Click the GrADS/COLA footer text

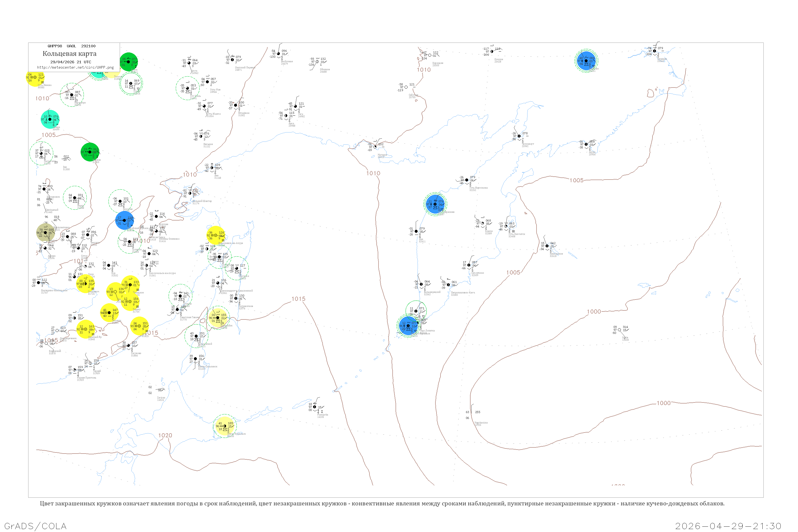pos(35,526)
